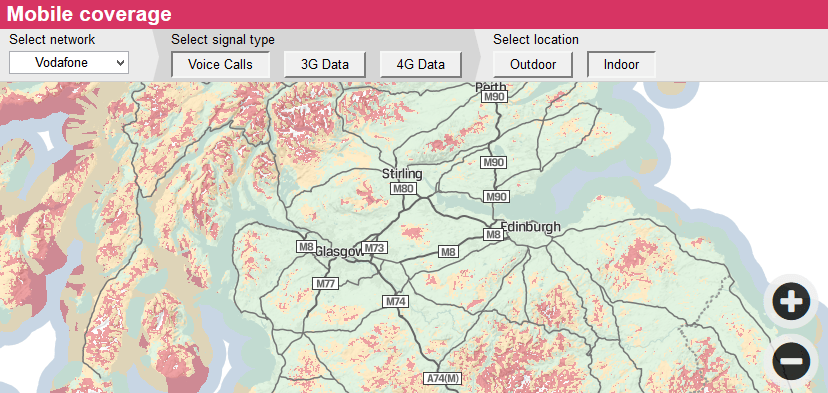
Task: Click the Stirling label on map
Action: pyautogui.click(x=402, y=174)
